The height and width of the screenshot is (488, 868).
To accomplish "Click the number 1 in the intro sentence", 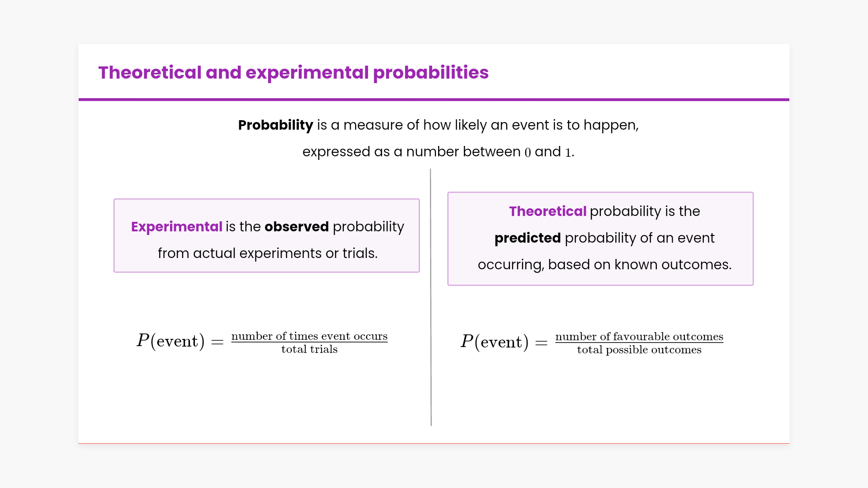I will (568, 152).
